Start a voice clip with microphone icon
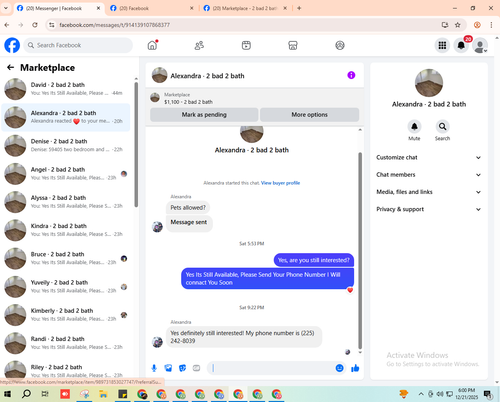This screenshot has height=402, width=500. [x=154, y=368]
